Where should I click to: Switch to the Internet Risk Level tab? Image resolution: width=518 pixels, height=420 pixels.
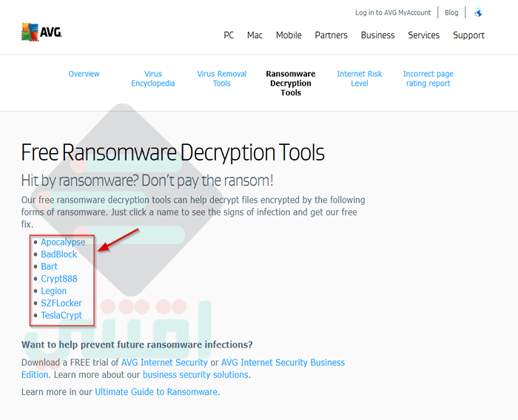coord(360,78)
